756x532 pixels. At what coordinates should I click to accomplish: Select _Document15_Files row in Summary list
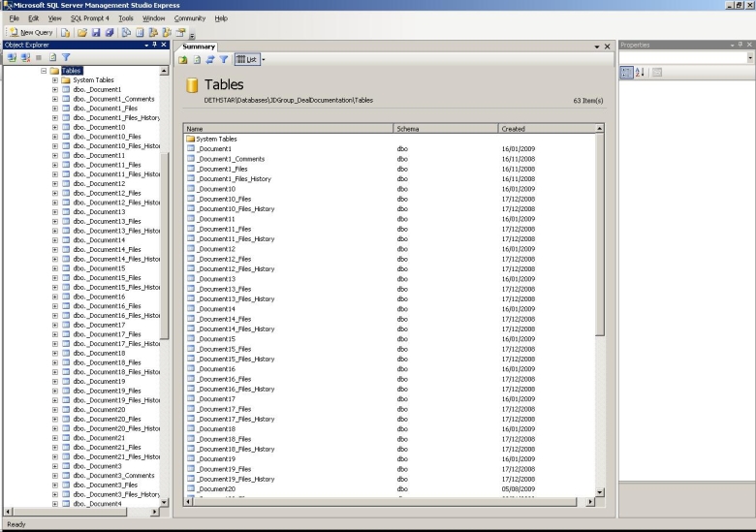click(x=390, y=349)
